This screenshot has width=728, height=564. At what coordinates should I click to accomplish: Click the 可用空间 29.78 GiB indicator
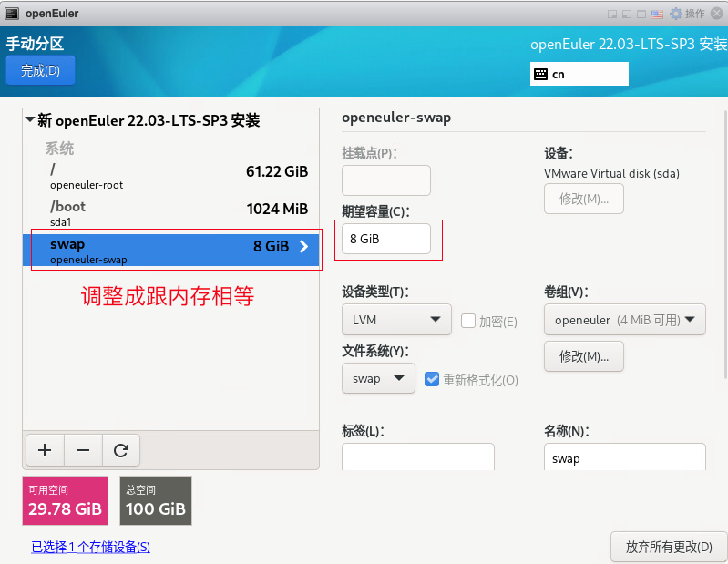(65, 500)
